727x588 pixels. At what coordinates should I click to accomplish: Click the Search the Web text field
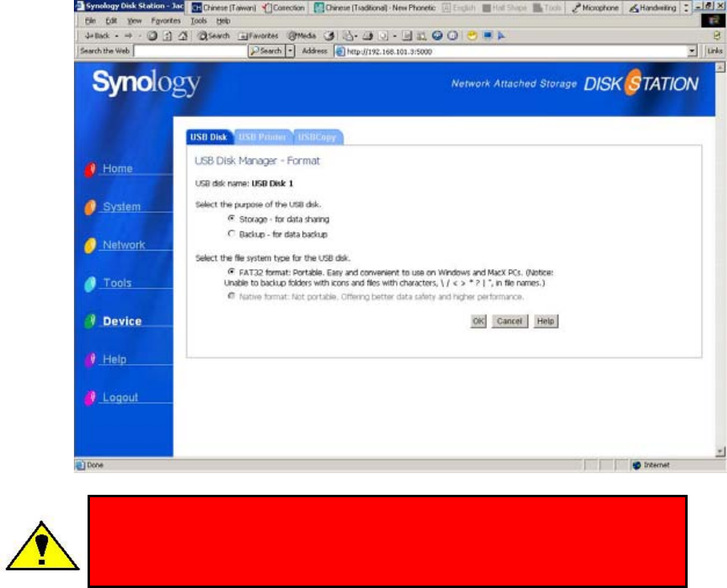190,51
